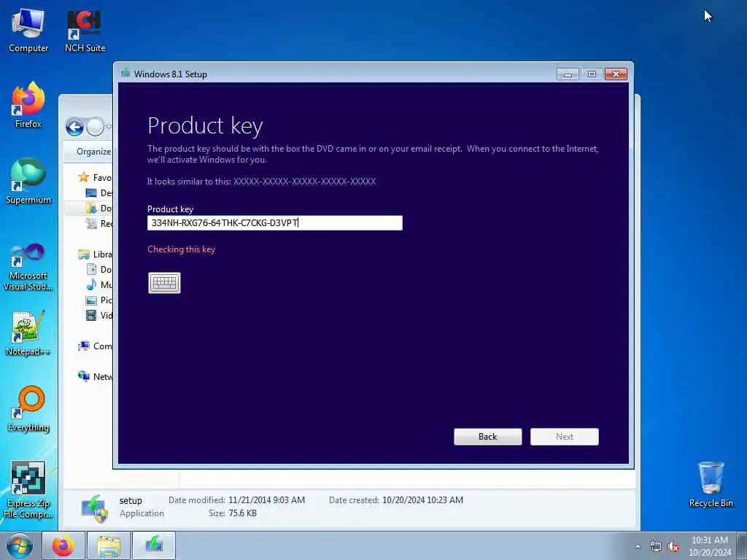The height and width of the screenshot is (560, 747).
Task: Click the Firefox taskbar button
Action: (63, 545)
